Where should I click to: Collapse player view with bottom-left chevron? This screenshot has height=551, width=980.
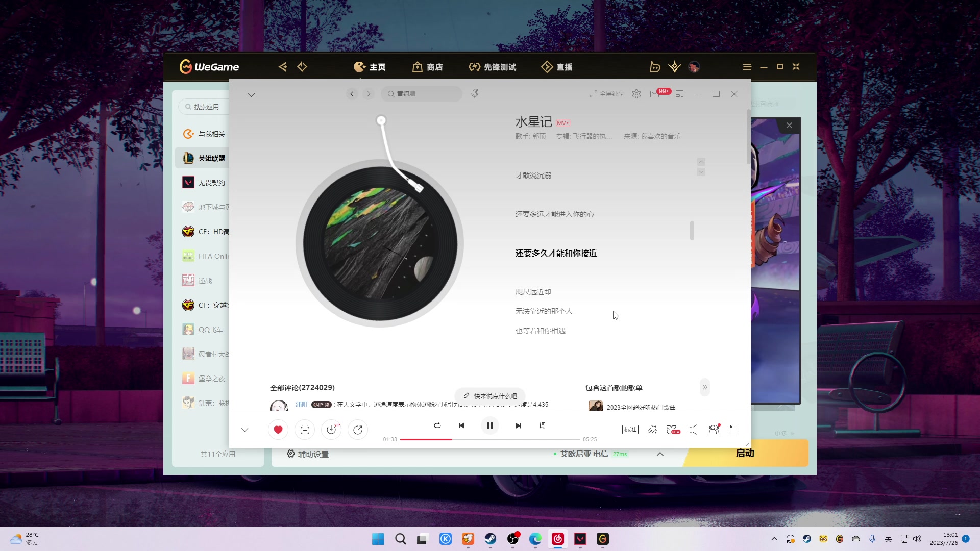coord(244,430)
